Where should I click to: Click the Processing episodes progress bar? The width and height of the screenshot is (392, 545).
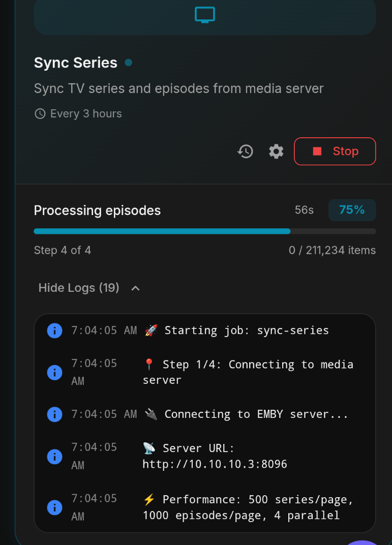(204, 231)
